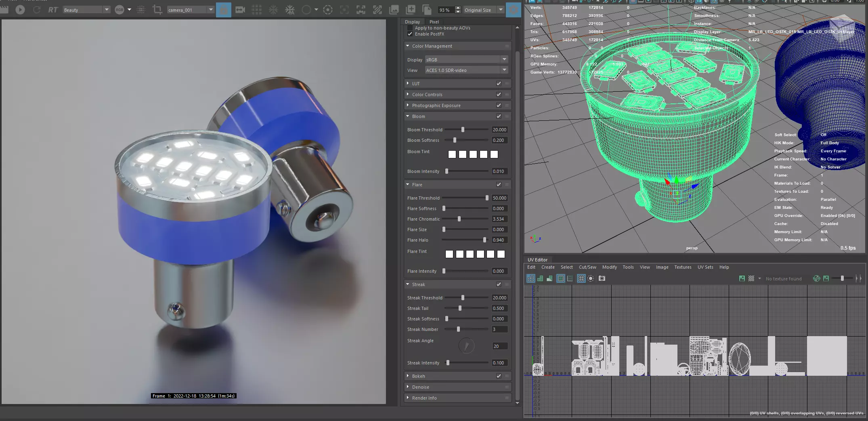The width and height of the screenshot is (868, 421).
Task: Toggle UV Editor texture borders icon
Action: pyautogui.click(x=561, y=278)
